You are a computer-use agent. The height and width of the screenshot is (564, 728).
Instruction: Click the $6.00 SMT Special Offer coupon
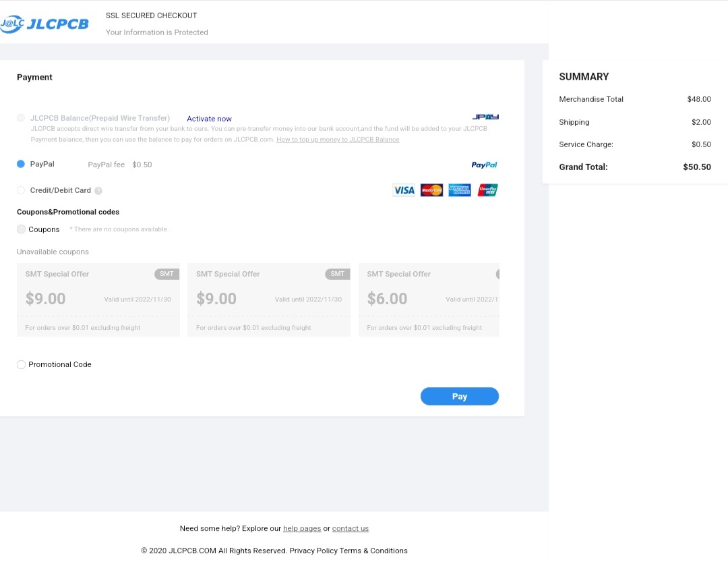click(x=429, y=300)
